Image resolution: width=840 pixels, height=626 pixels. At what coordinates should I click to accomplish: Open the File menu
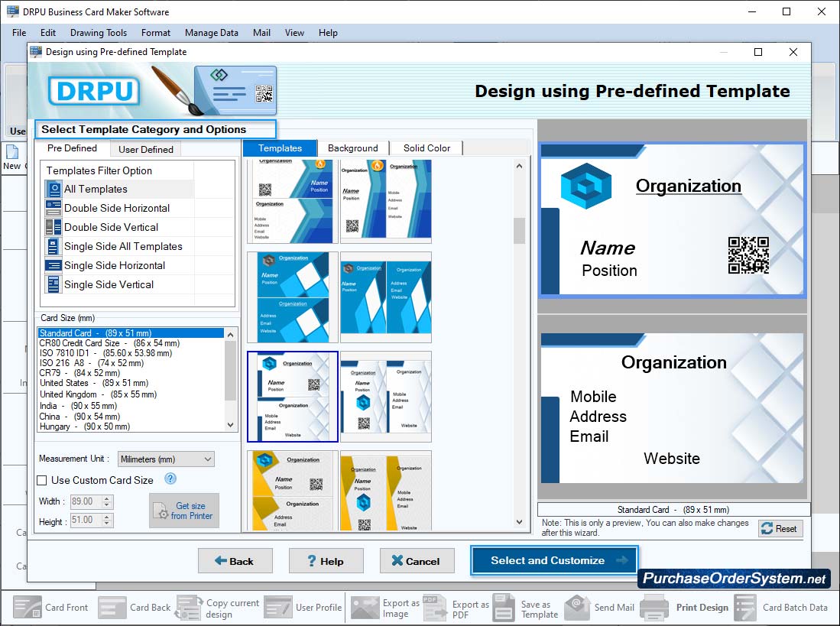[x=19, y=33]
